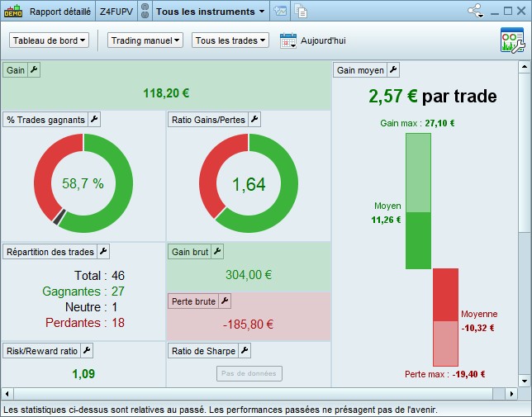The height and width of the screenshot is (417, 532).
Task: Click the 1,09 risk/reward value
Action: coord(83,373)
